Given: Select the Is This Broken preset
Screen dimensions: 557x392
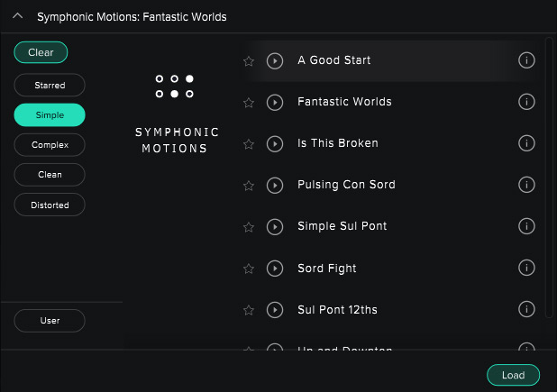Looking at the screenshot, I should tap(338, 143).
